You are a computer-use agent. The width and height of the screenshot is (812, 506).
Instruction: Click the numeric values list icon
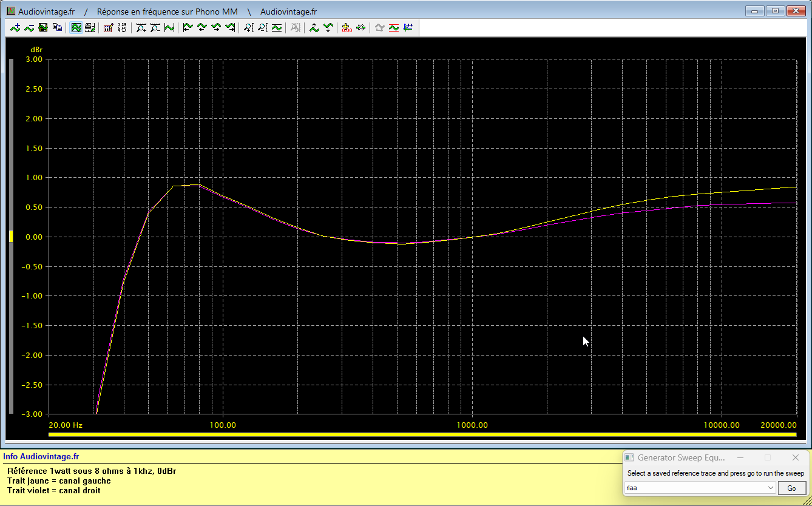tap(123, 27)
